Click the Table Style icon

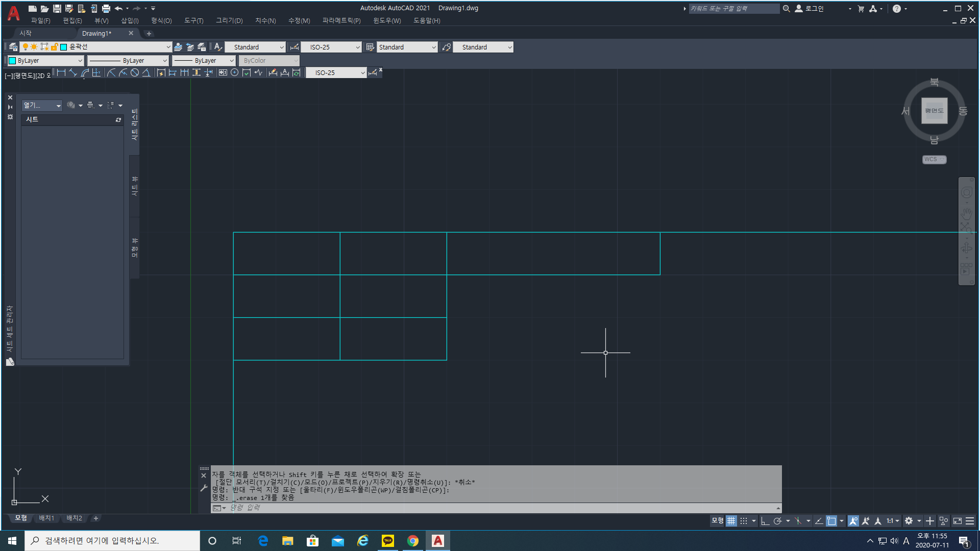[370, 47]
